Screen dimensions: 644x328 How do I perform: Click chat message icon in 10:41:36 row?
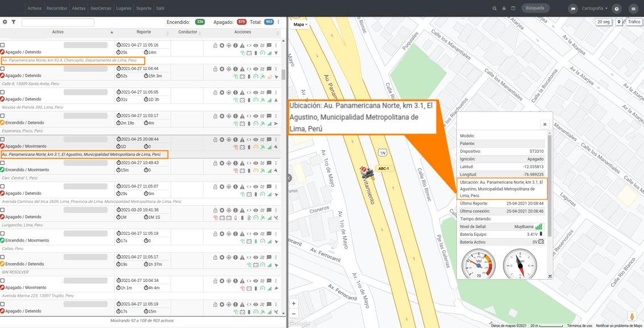pyautogui.click(x=269, y=210)
